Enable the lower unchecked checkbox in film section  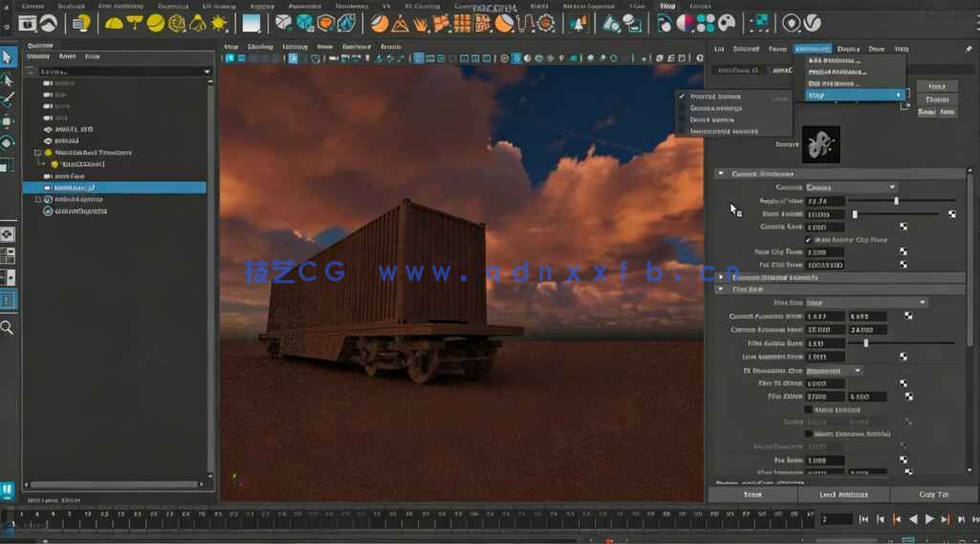point(808,433)
